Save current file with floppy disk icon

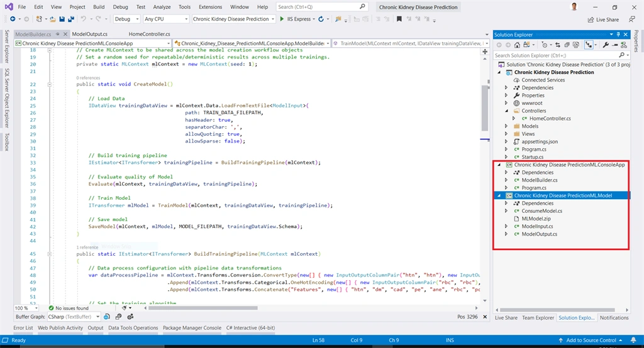click(x=62, y=19)
